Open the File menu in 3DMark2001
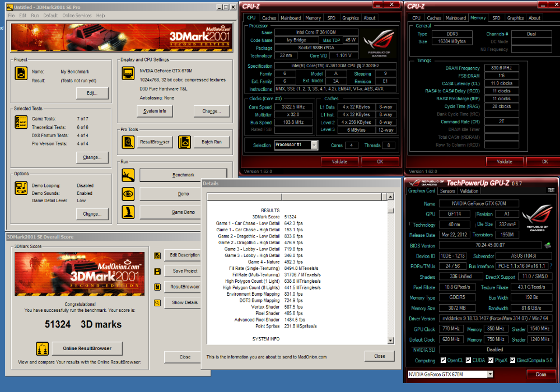This screenshot has height=392, width=560. pyautogui.click(x=11, y=16)
